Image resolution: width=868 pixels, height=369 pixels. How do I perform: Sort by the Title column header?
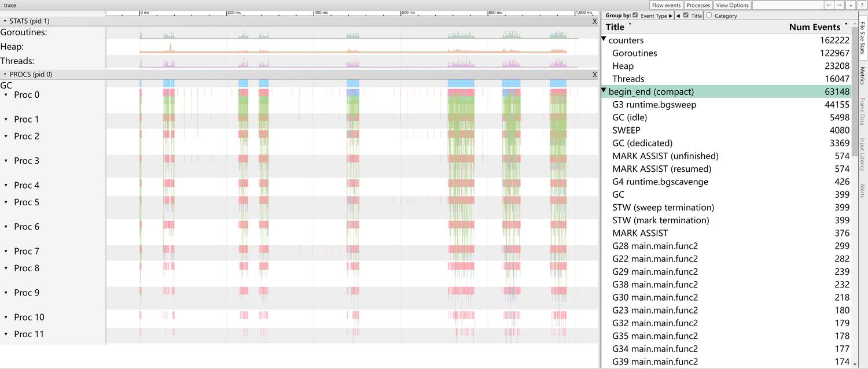click(x=615, y=27)
